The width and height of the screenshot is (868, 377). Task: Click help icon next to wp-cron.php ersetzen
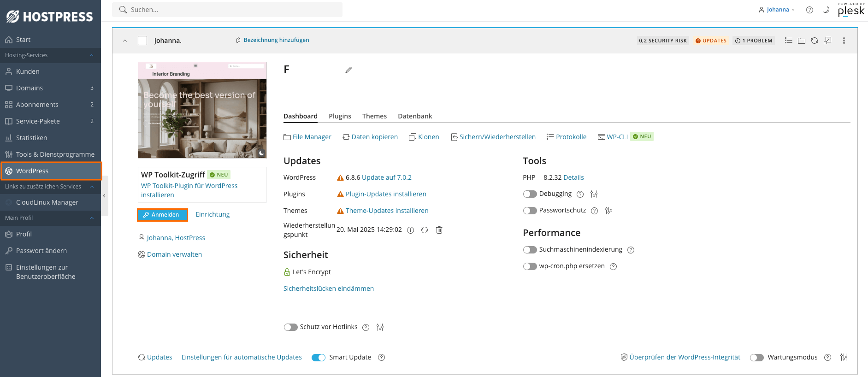614,266
